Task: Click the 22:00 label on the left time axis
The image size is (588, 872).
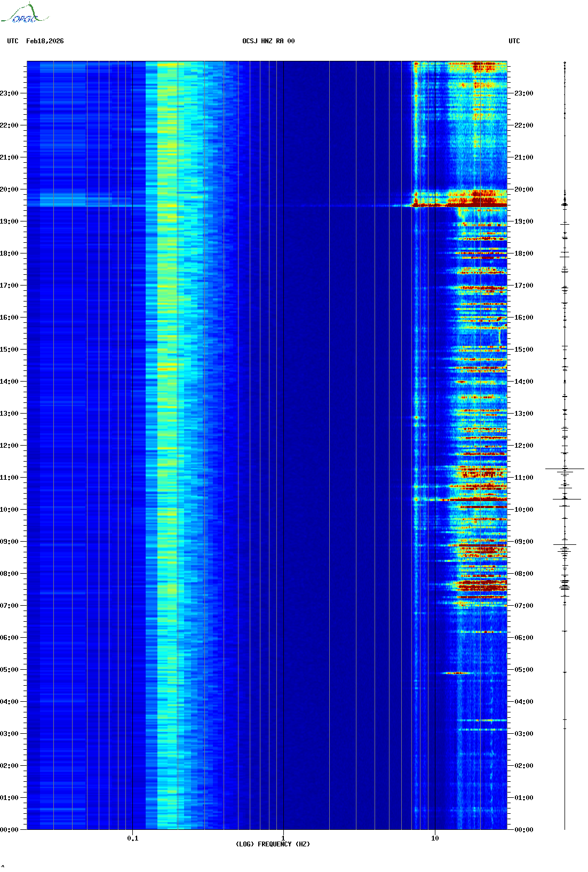Action: coord(9,125)
